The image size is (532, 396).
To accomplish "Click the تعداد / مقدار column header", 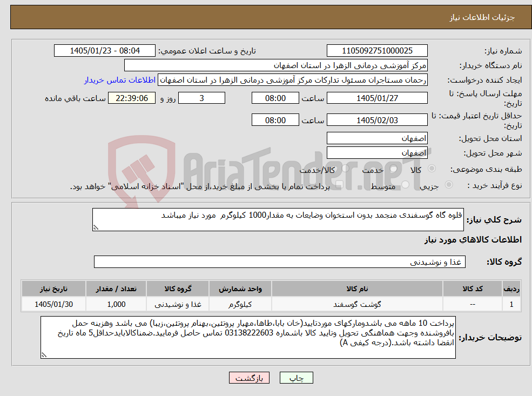I will coord(116,289).
